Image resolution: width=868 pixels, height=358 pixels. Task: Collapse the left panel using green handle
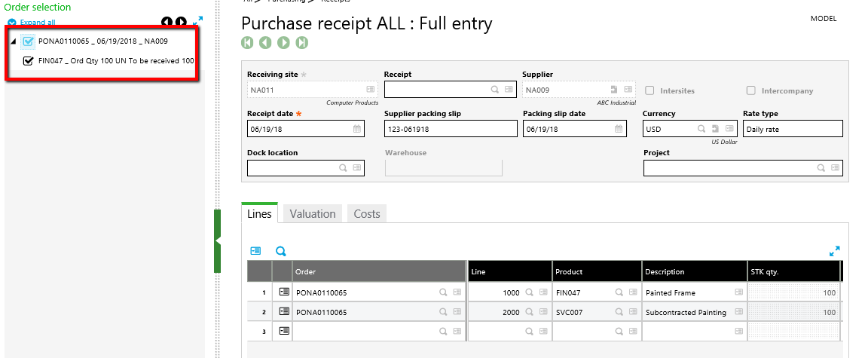(x=218, y=241)
